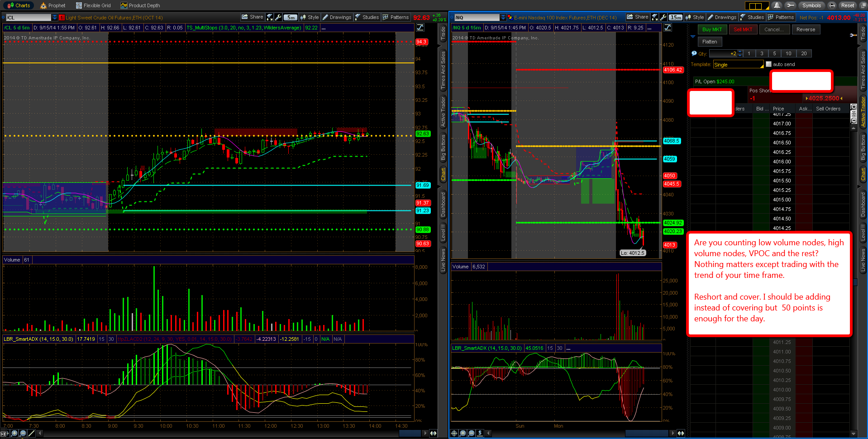Screen dimensions: 868x439
Task: Open the right-side Active Trader tab
Action: tap(863, 111)
